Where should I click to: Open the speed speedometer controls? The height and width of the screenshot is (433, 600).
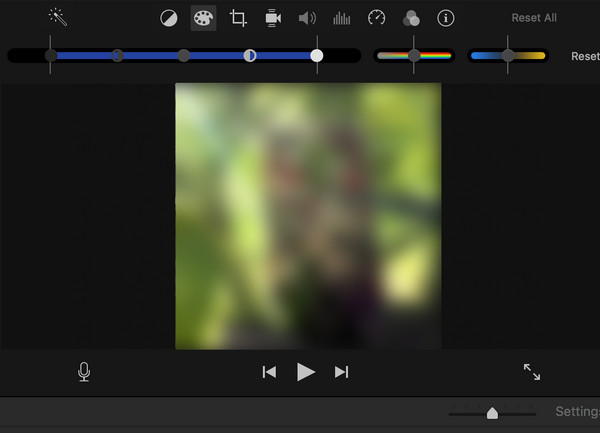(377, 18)
